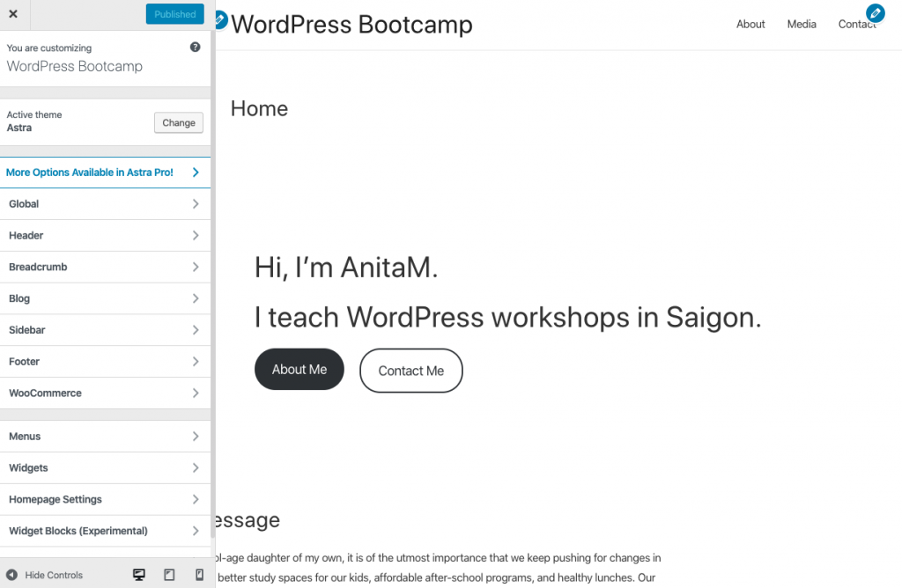Expand the Widgets chevron arrow
Viewport: 902px width, 588px height.
pos(196,468)
